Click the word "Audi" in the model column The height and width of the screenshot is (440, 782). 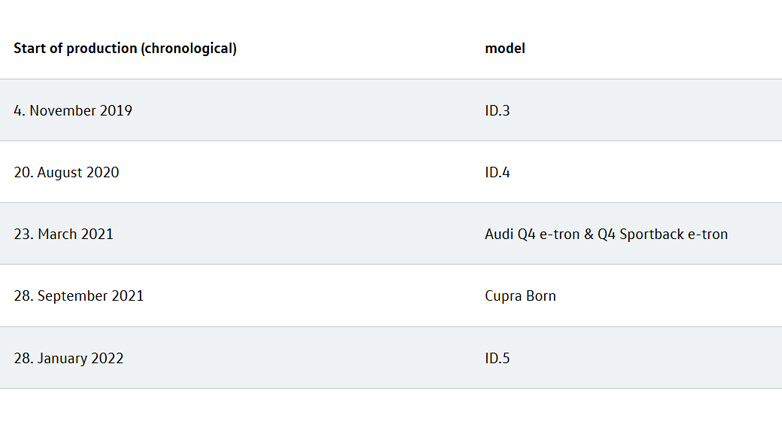pos(501,234)
